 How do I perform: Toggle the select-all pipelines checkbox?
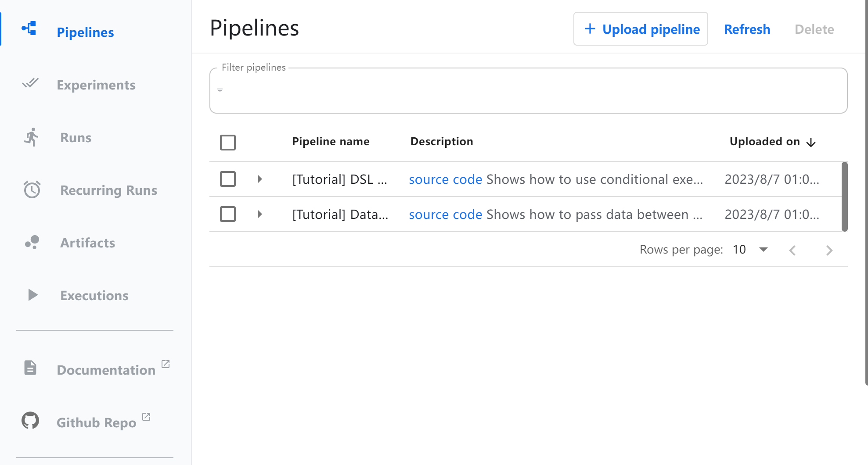point(228,143)
